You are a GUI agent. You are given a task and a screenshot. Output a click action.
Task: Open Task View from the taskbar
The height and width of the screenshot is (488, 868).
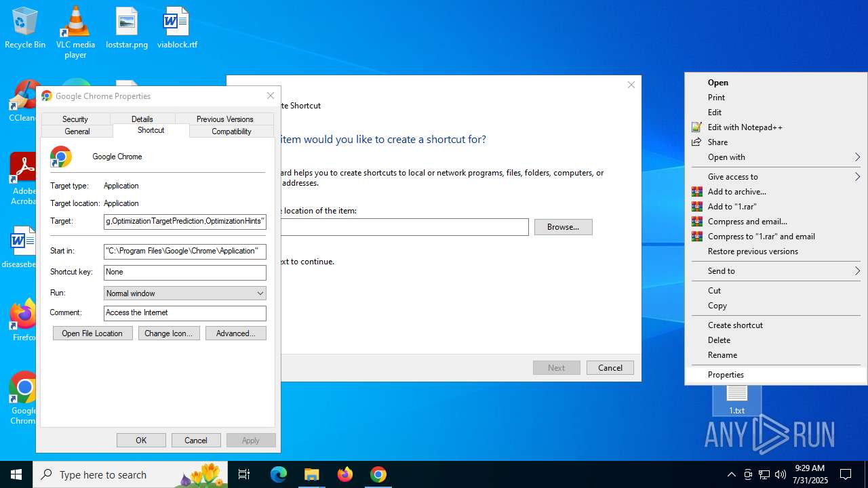244,474
